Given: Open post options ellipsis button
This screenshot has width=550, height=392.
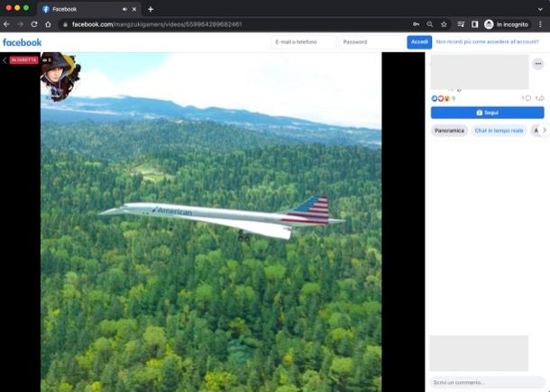Looking at the screenshot, I should point(538,64).
